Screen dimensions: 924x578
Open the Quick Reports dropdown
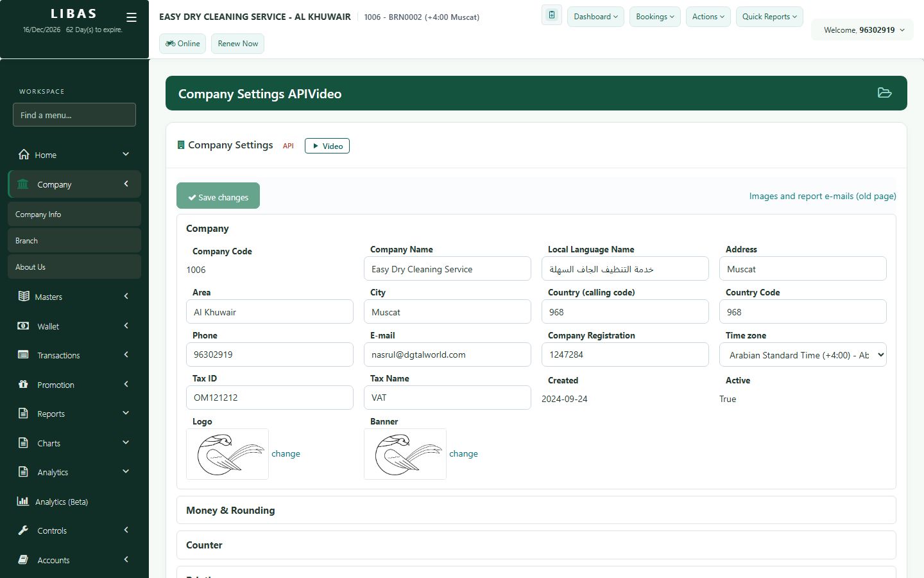(x=769, y=17)
